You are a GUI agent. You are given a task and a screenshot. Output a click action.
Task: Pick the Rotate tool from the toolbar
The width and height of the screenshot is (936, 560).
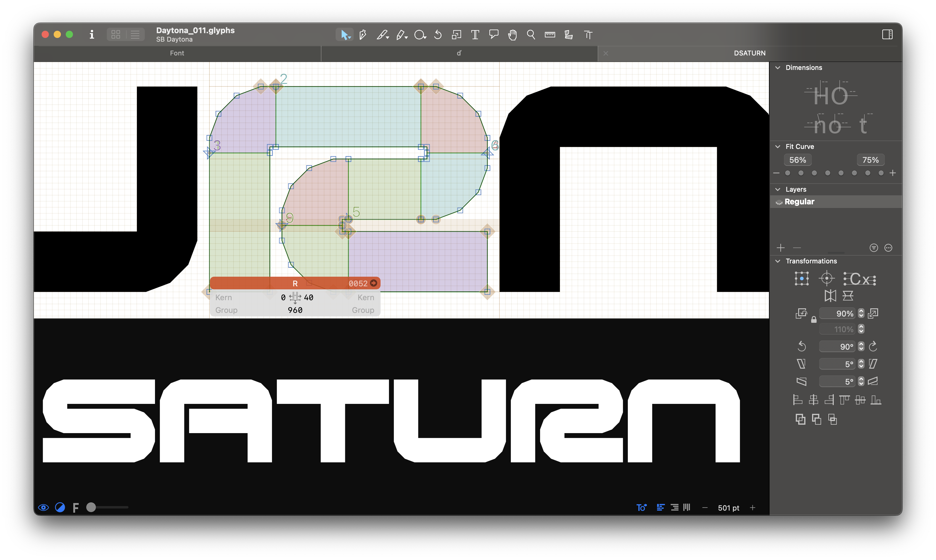coord(438,34)
